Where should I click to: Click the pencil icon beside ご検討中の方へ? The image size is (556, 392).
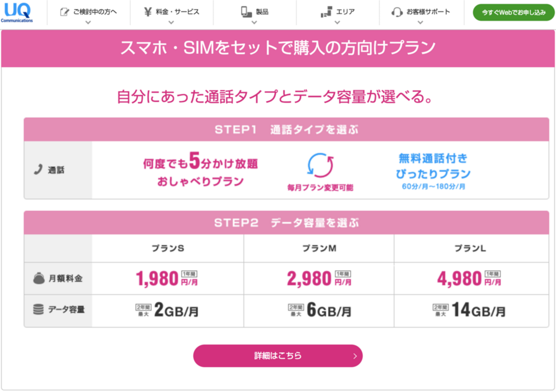65,12
